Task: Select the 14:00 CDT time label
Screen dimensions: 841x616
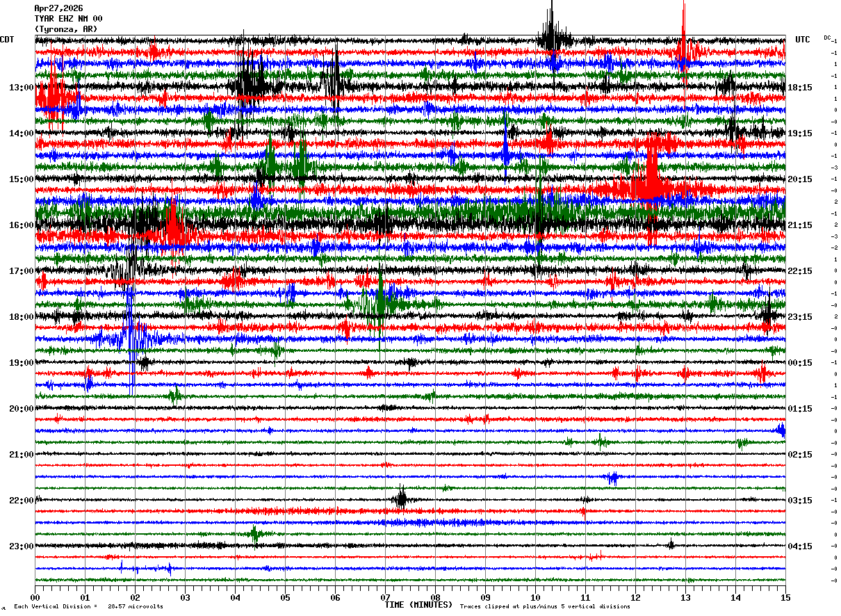Action: (22, 133)
